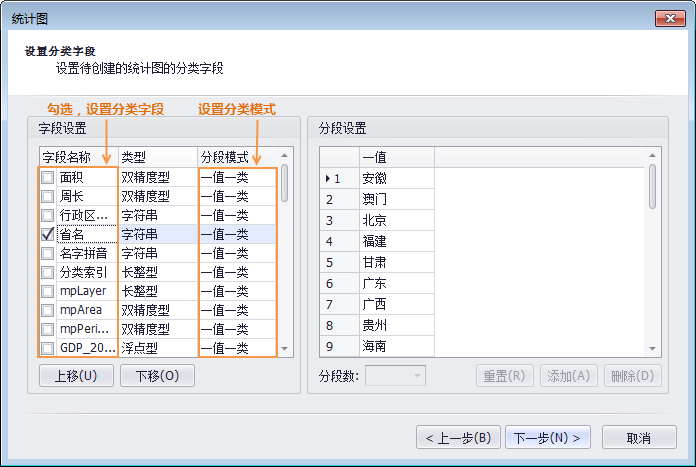Screen dimensions: 696x467
Task: Click 分段模式 cell of 面积 row
Action: click(236, 177)
